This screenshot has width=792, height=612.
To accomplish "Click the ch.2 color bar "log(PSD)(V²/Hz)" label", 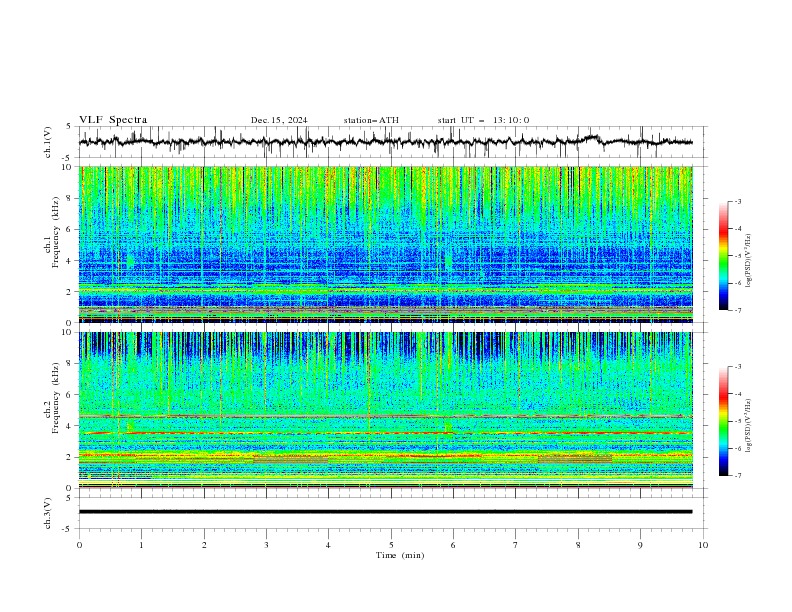I will point(748,426).
